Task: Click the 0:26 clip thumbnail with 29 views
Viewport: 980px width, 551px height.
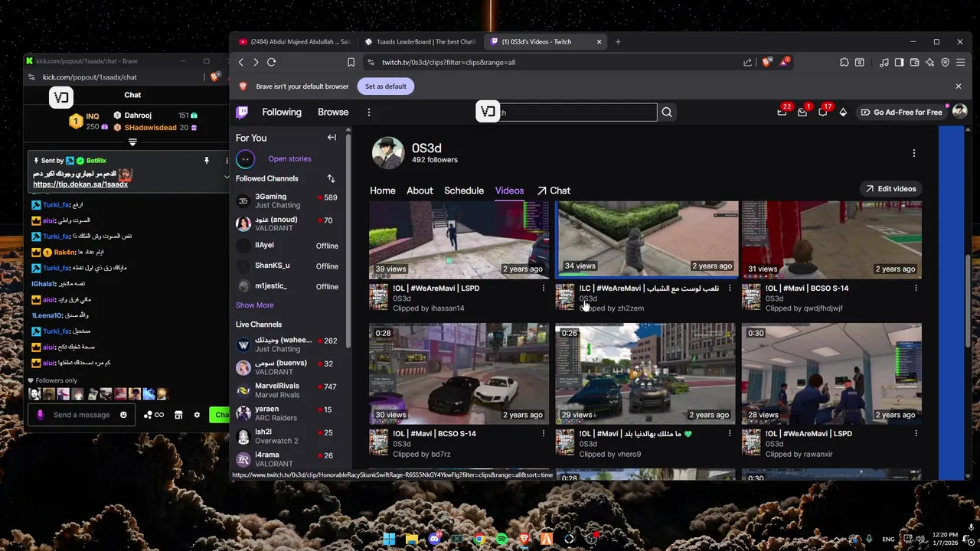Action: 645,373
